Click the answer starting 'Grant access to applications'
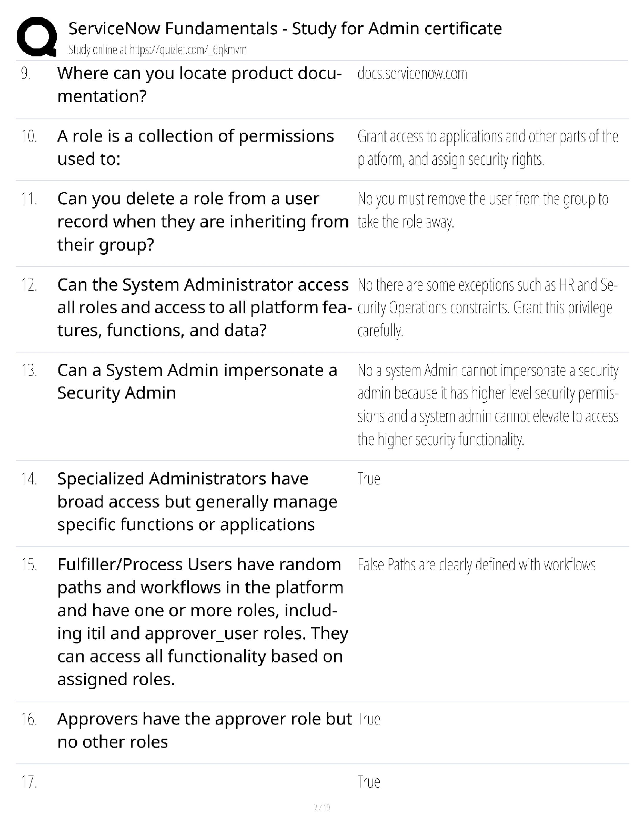The width and height of the screenshot is (644, 834). click(x=487, y=147)
